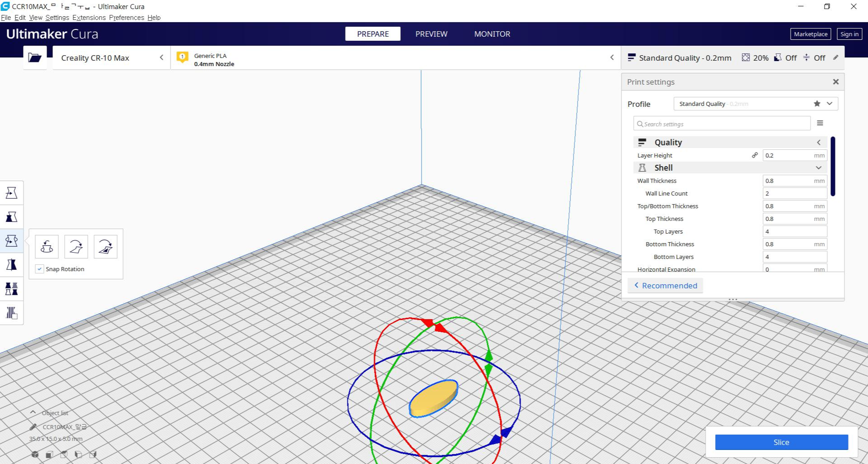
Task: Click the Bottom Layers value field
Action: click(x=795, y=257)
